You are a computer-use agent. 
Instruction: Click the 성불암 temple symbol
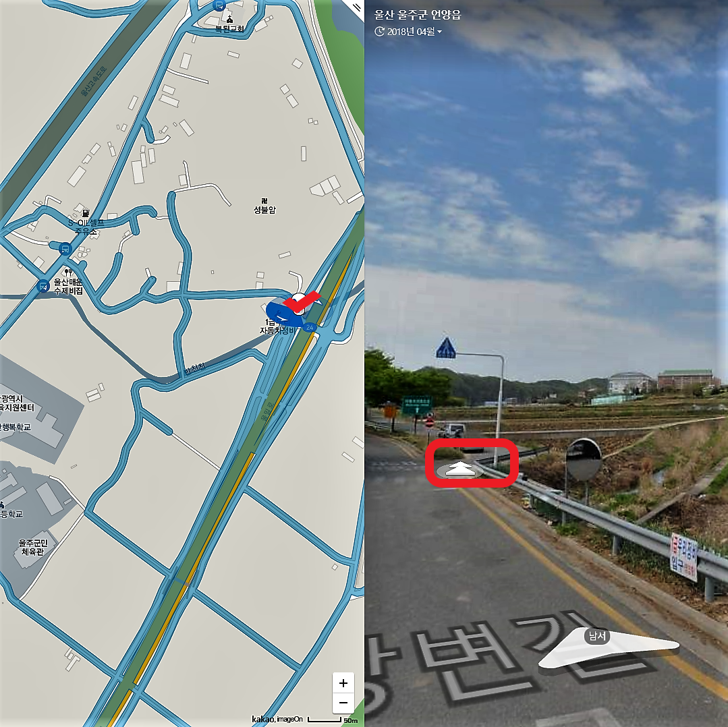tap(264, 201)
